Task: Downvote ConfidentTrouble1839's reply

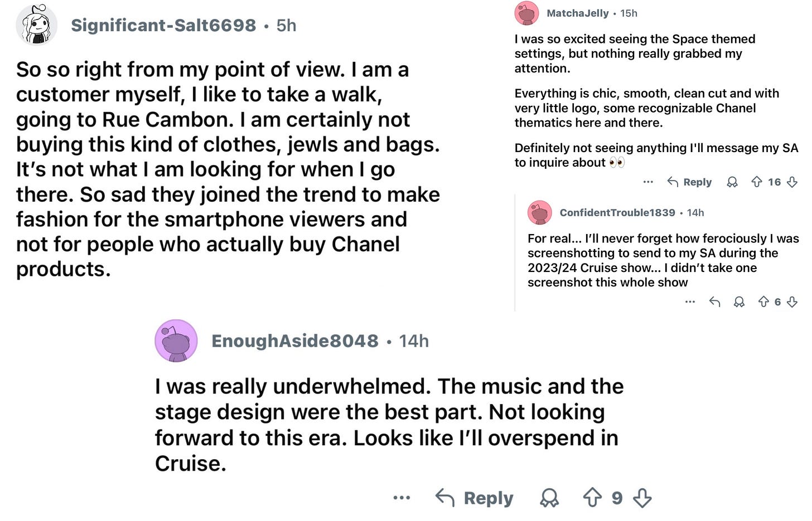Action: pyautogui.click(x=792, y=302)
